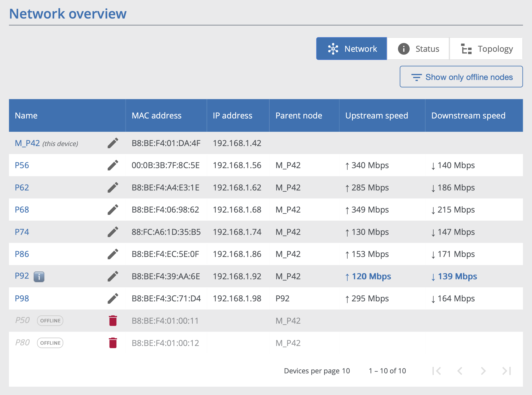Select MAC 00:0B:3B:7F:8C:5E
Image resolution: width=532 pixels, height=395 pixels.
165,165
